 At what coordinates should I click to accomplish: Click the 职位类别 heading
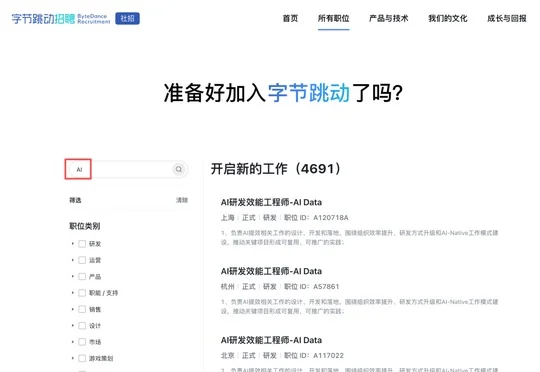85,226
